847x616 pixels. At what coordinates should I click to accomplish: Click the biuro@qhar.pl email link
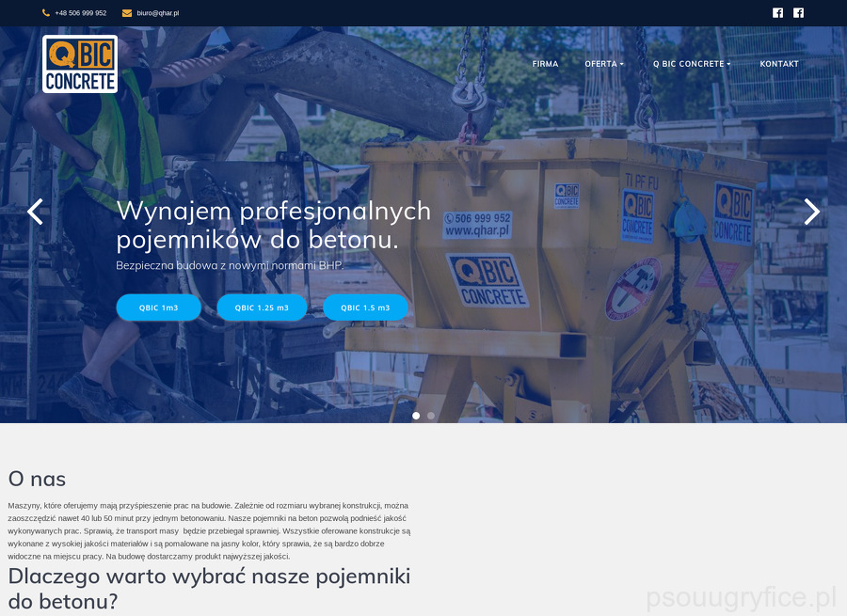[157, 13]
